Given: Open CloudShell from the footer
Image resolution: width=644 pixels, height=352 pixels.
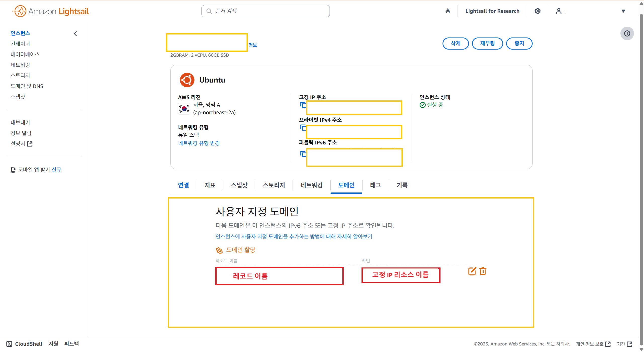Looking at the screenshot, I should coord(24,344).
